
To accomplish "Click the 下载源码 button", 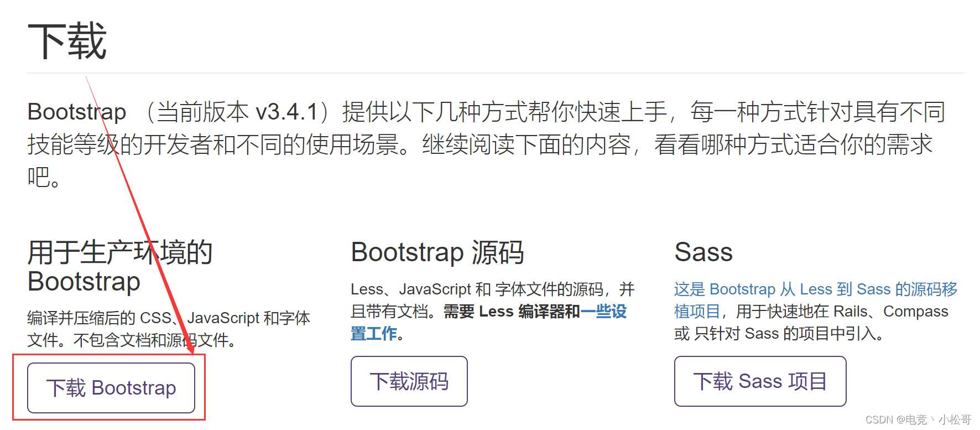I will pyautogui.click(x=409, y=381).
